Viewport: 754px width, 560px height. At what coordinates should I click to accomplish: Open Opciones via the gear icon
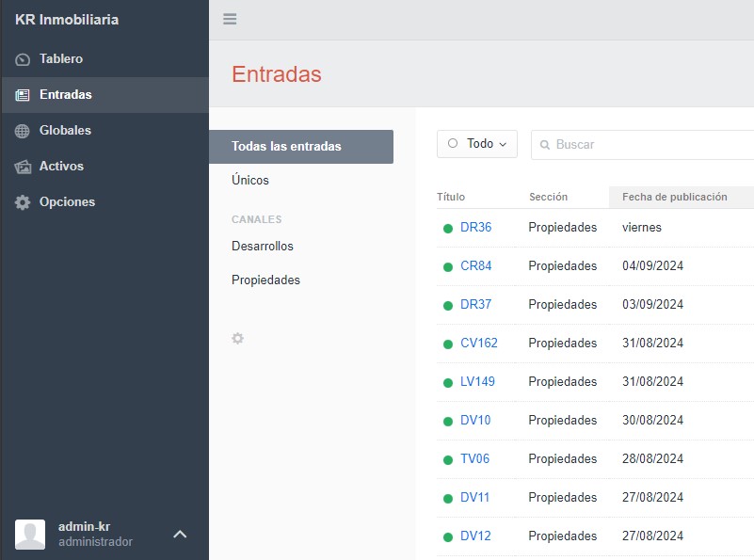pyautogui.click(x=23, y=202)
